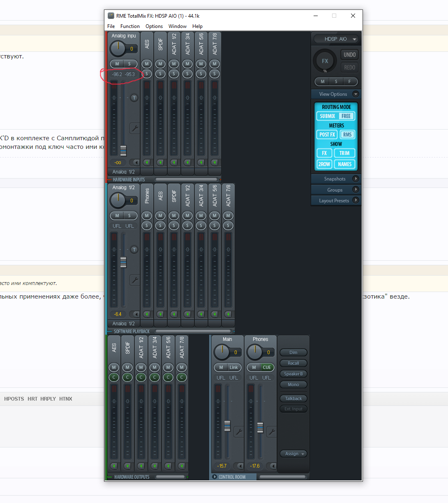
Task: Mute AES hardware output channel
Action: click(114, 367)
